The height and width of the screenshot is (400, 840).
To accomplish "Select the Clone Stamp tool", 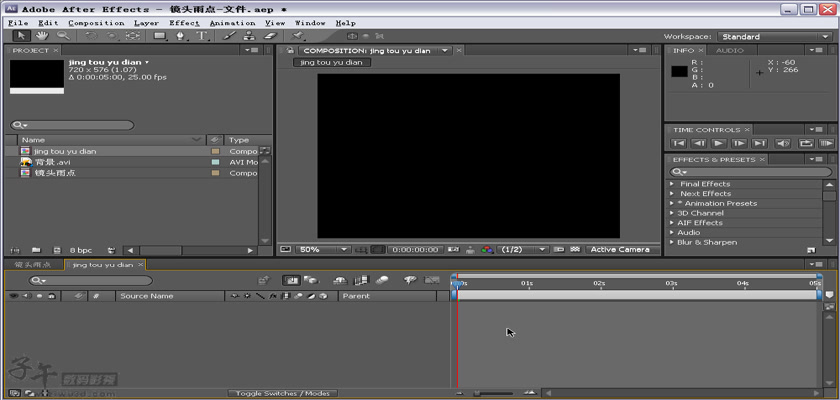I will point(249,36).
